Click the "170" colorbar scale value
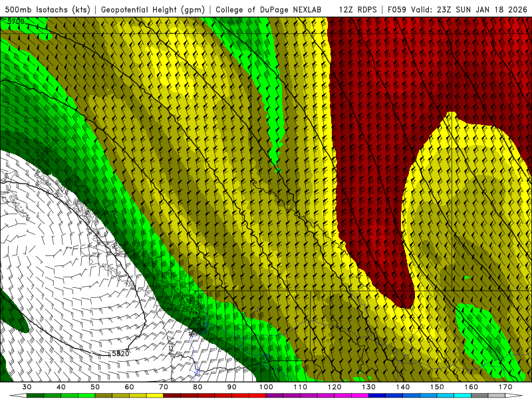This screenshot has height=399, width=532. coord(505,387)
